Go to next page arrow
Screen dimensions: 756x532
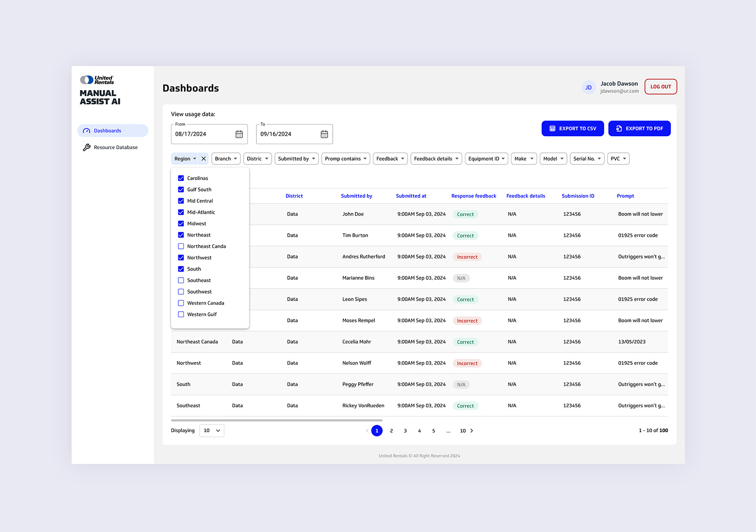472,431
